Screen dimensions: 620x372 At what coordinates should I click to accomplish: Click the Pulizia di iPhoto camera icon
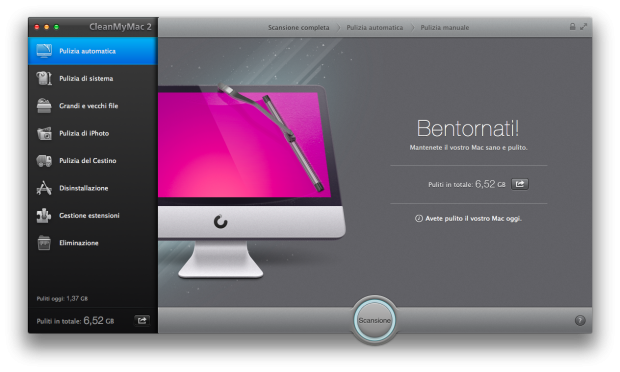coord(44,133)
